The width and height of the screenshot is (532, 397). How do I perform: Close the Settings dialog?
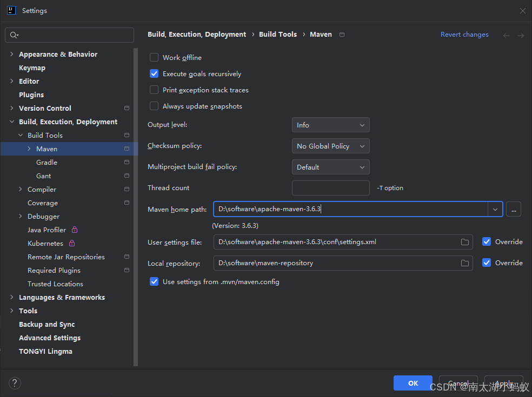coord(522,11)
